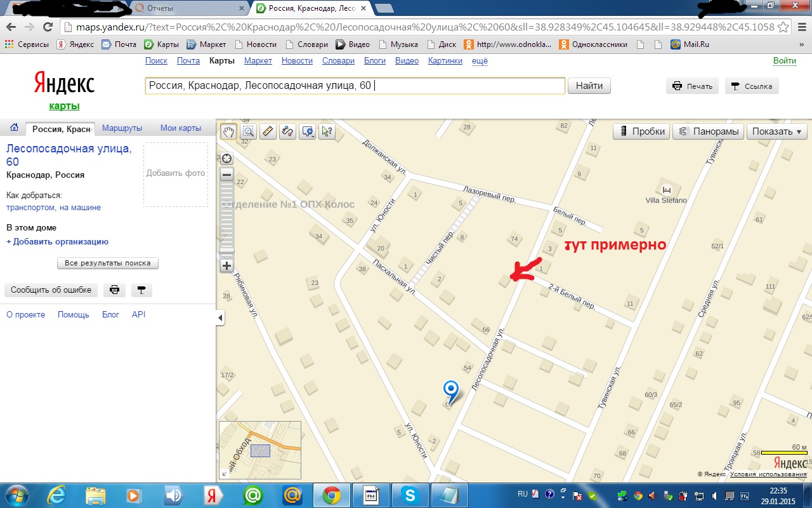Image resolution: width=812 pixels, height=508 pixels.
Task: Select the hand pan map tool
Action: pos(228,131)
